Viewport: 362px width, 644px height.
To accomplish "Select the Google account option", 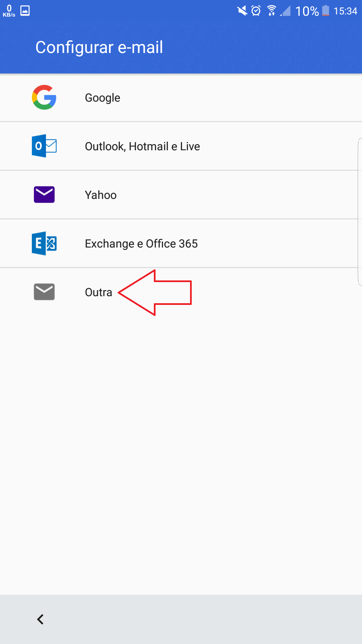I will (x=181, y=98).
